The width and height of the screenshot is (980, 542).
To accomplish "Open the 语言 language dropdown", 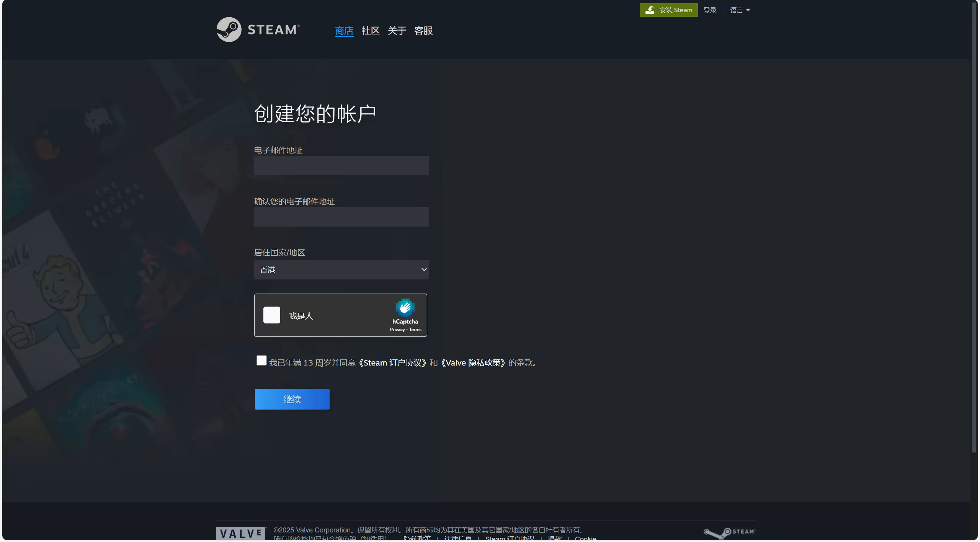I will coord(740,10).
